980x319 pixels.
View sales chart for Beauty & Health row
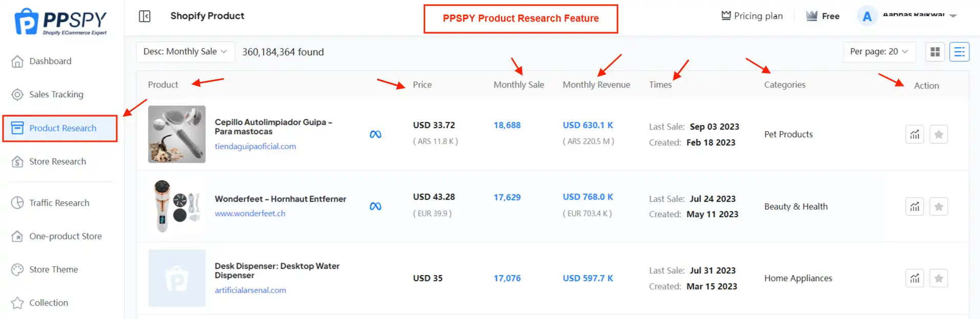pyautogui.click(x=914, y=207)
